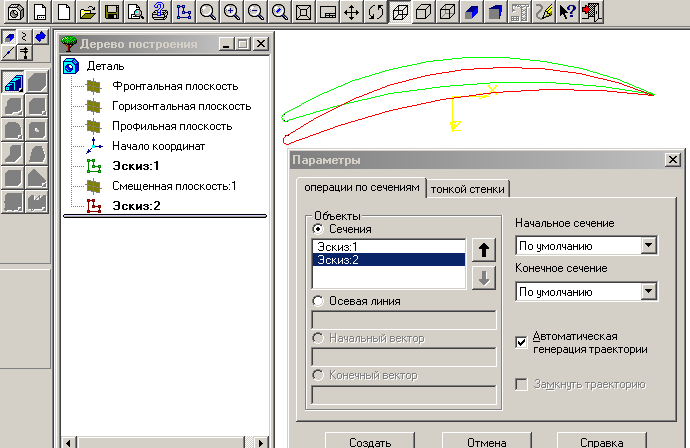Viewport: 690px width, 448px height.
Task: Select Профильная плоскость in tree
Action: tap(172, 126)
